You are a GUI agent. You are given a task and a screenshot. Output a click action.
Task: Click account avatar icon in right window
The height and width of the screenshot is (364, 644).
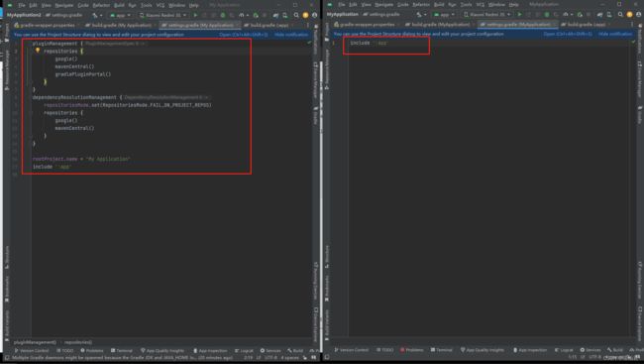(x=639, y=15)
